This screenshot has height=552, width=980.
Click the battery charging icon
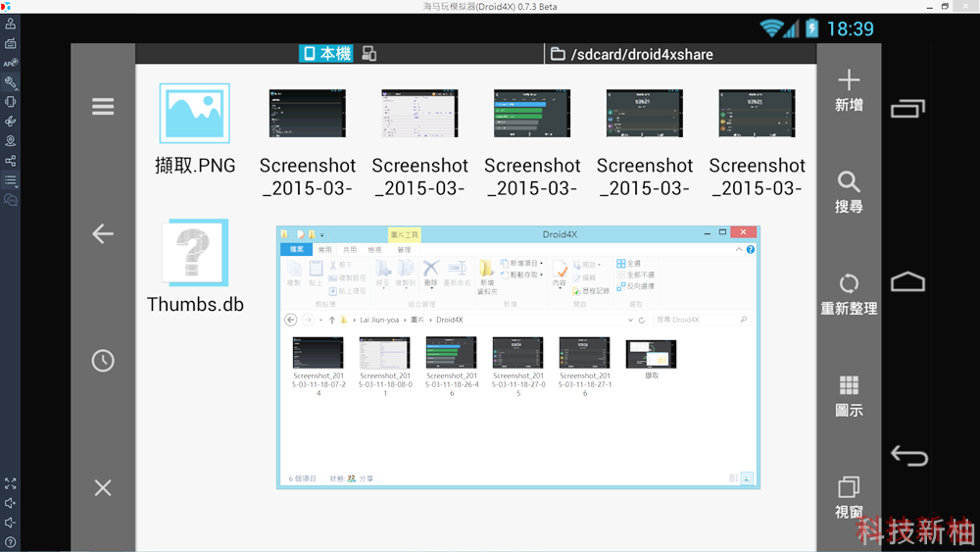point(811,28)
